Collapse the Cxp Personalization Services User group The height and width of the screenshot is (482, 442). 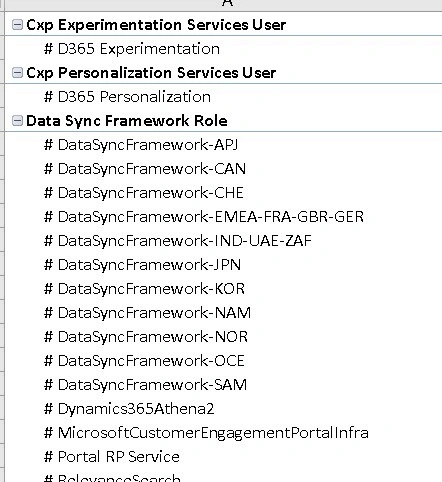coord(17,73)
